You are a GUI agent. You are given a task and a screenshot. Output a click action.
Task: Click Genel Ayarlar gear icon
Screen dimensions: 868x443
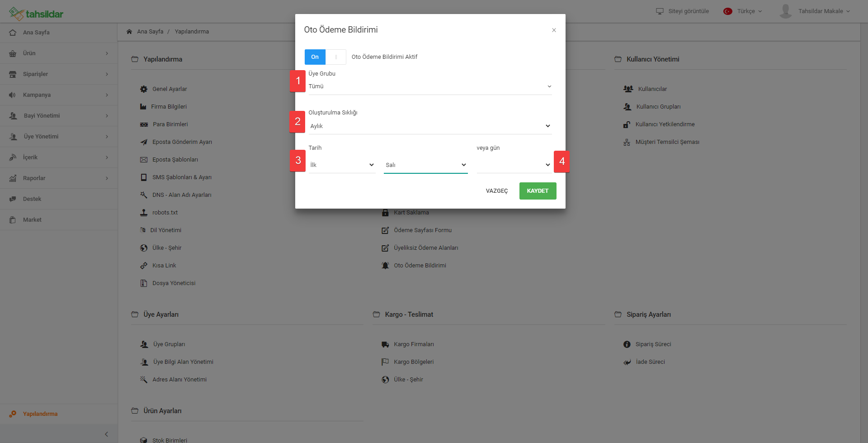tap(144, 89)
